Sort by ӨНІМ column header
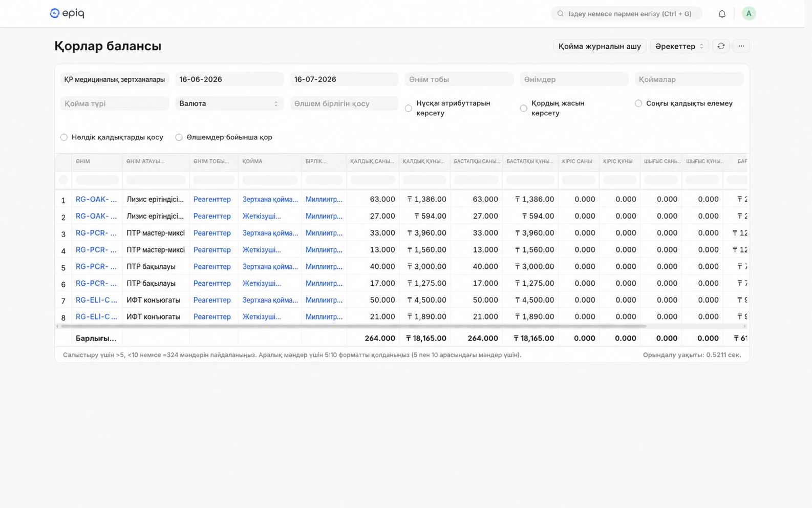Viewport: 812px width, 508px height. point(83,161)
